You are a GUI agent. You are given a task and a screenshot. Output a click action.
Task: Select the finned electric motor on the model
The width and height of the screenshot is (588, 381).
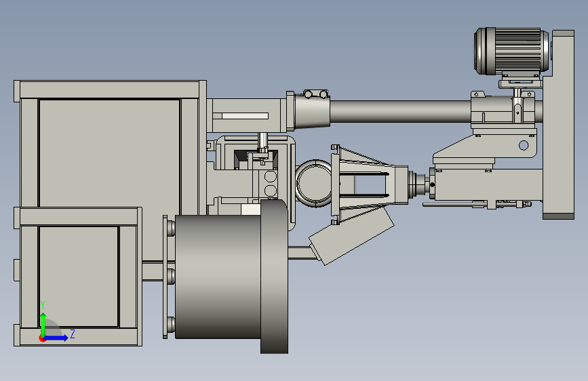[512, 51]
